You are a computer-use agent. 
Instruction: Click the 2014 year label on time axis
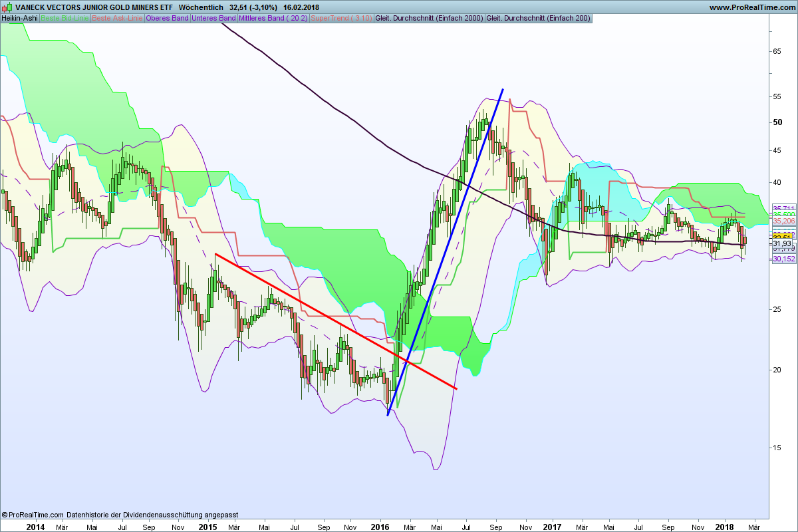click(35, 527)
